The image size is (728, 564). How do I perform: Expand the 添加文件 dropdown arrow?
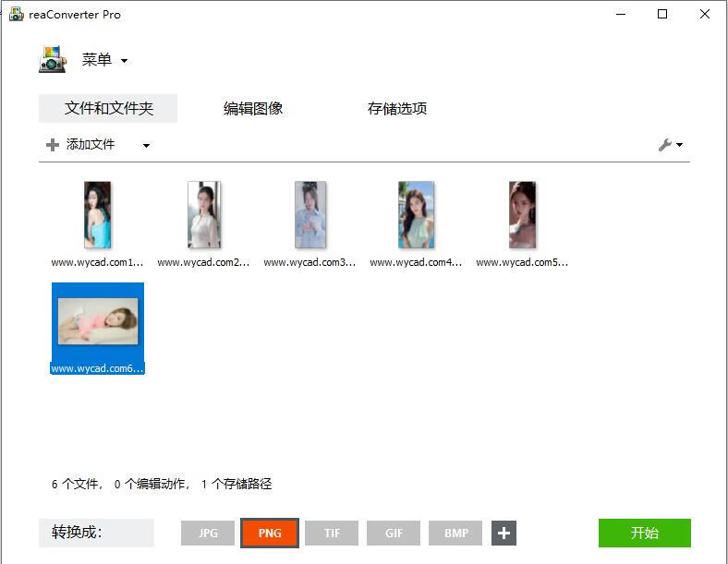coord(146,145)
